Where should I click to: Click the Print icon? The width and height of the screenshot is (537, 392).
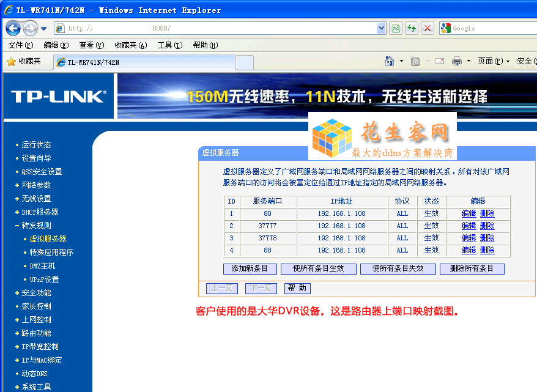[456, 62]
